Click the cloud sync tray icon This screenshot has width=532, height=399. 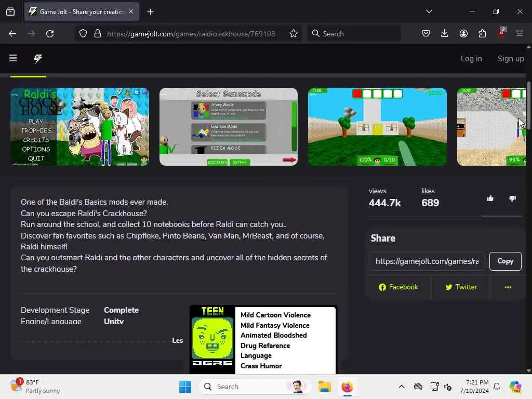[x=418, y=387]
